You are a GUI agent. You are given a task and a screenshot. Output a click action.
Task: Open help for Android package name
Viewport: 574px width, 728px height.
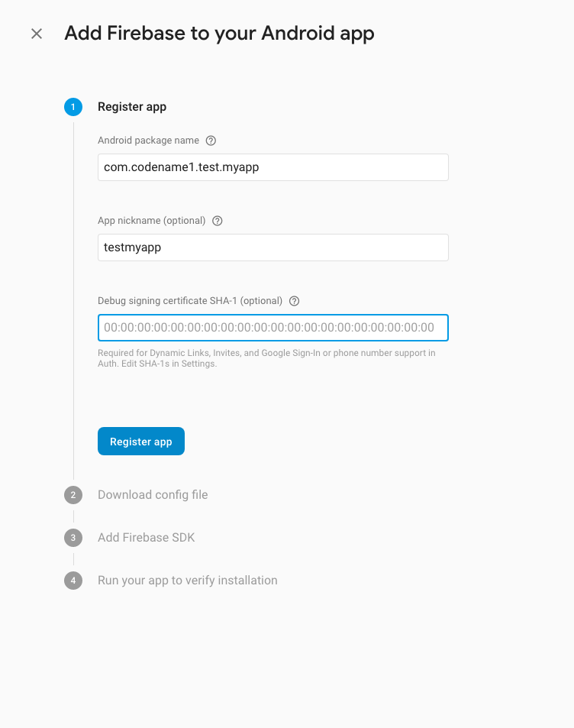(211, 141)
